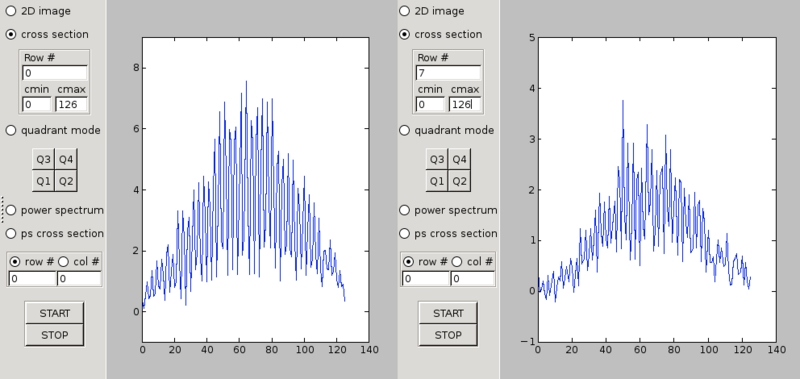The width and height of the screenshot is (800, 379).
Task: Select 2D image radio in left panel
Action: tap(11, 11)
